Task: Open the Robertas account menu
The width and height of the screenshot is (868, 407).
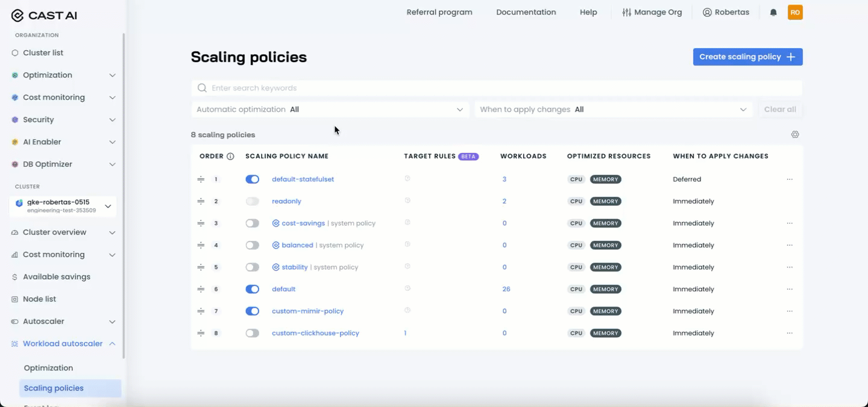Action: (726, 12)
